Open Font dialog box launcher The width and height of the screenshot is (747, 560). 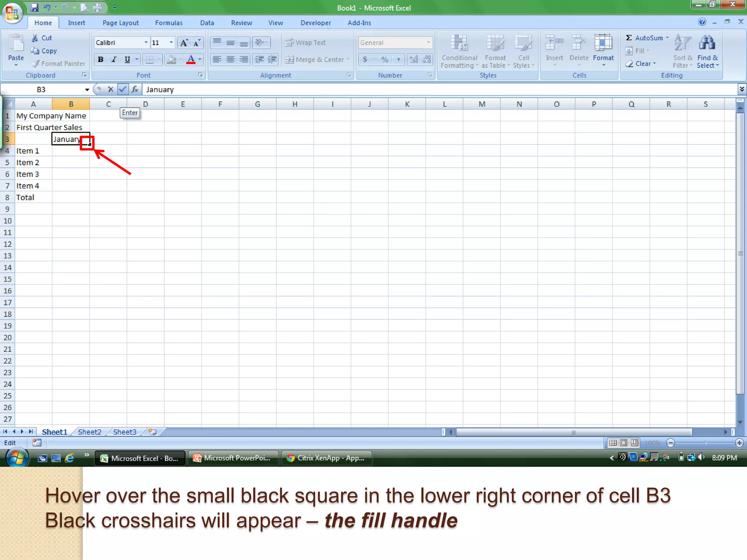[200, 75]
